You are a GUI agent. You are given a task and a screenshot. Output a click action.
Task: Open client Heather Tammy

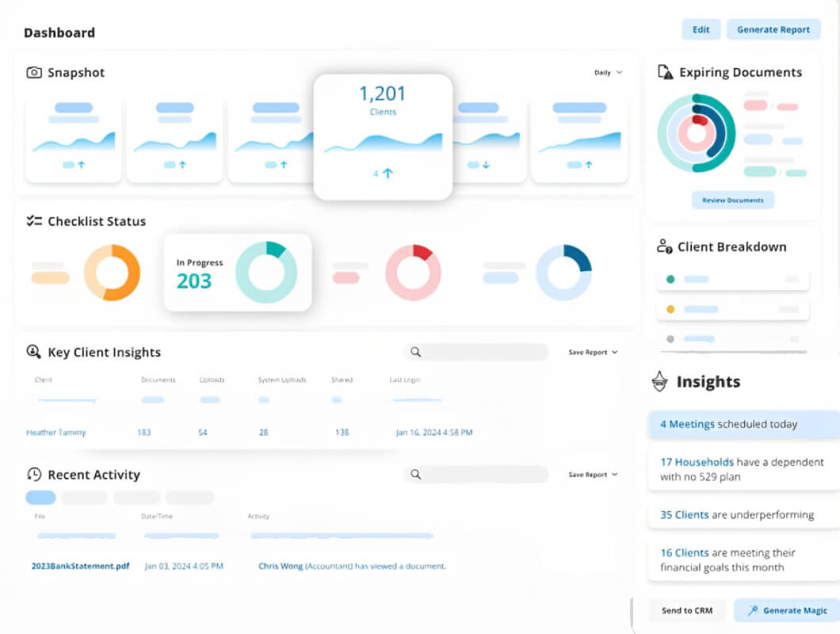pyautogui.click(x=55, y=433)
